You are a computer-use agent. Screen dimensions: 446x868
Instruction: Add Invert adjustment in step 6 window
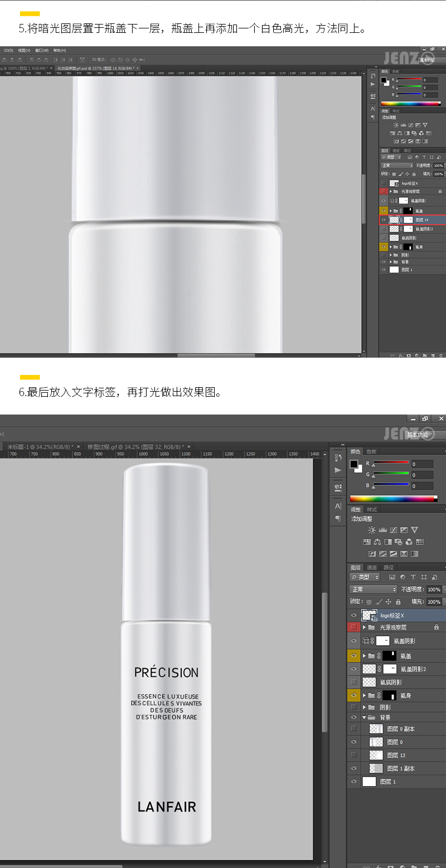[x=372, y=554]
